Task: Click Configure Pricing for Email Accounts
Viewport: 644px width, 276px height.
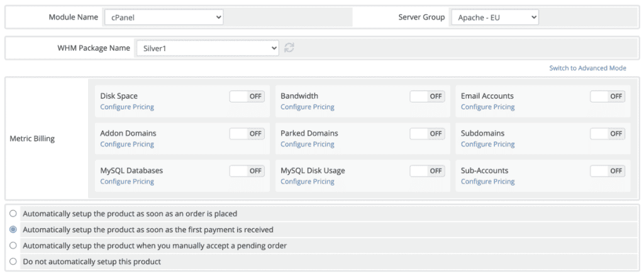Action: pyautogui.click(x=487, y=107)
